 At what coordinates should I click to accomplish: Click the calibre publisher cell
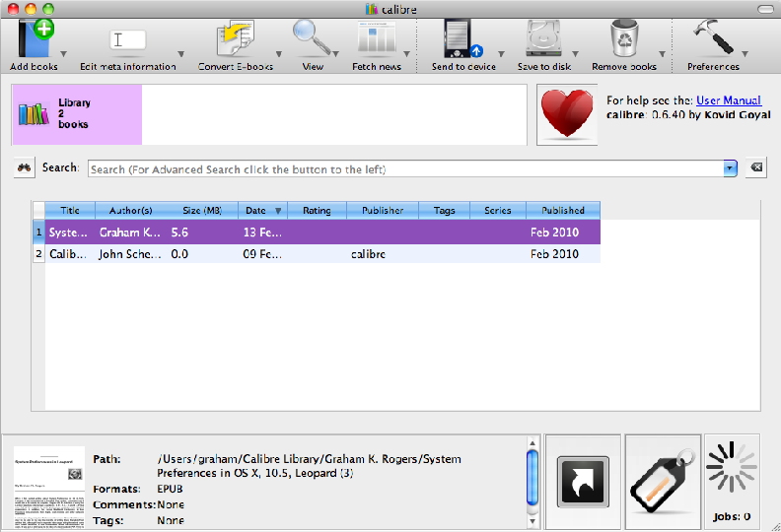pos(383,254)
